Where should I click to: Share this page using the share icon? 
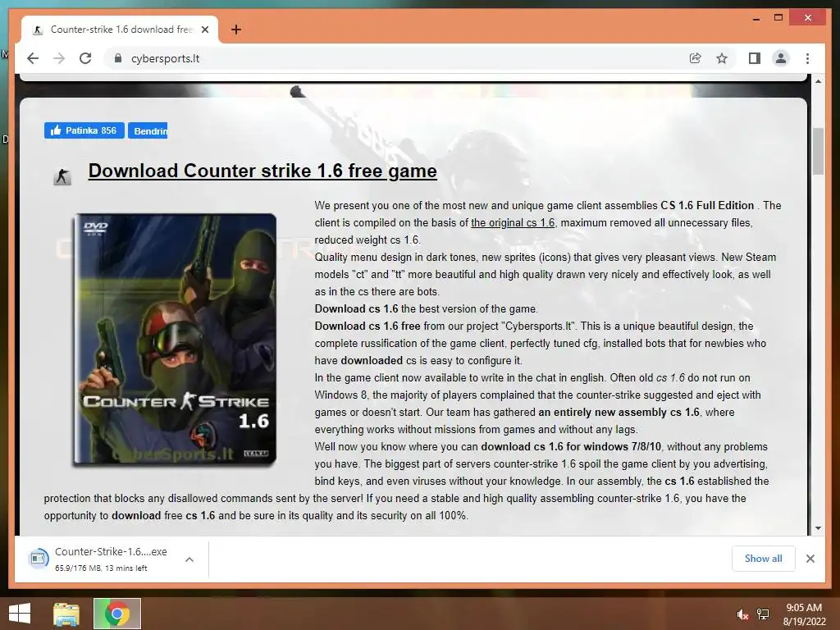tap(695, 58)
